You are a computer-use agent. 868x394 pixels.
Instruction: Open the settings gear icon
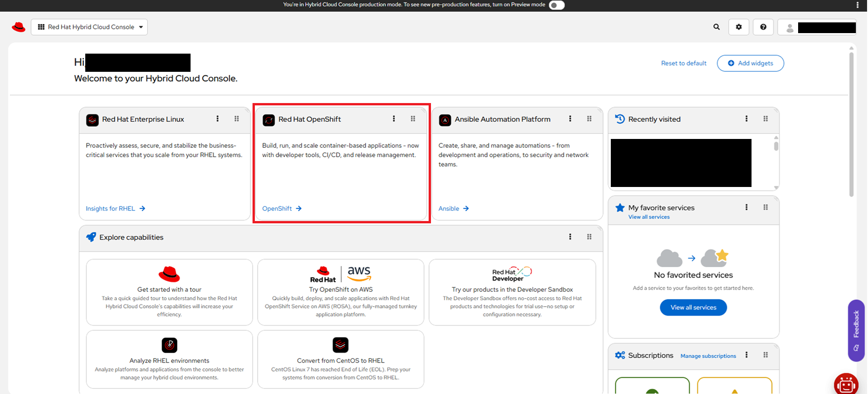739,27
